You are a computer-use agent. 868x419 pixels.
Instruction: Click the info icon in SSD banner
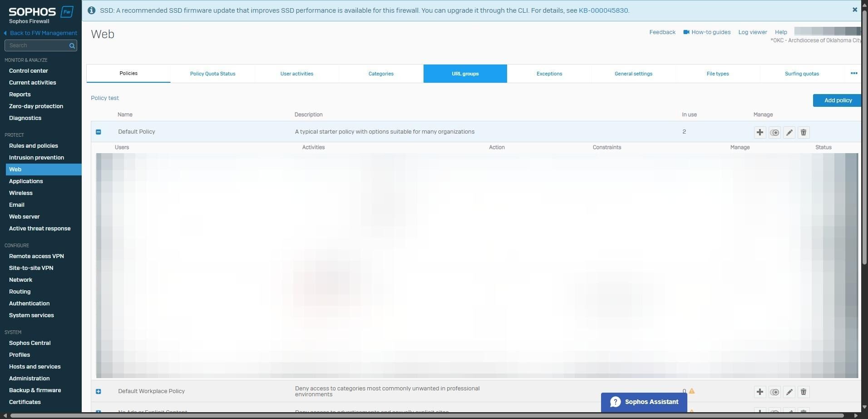point(91,10)
